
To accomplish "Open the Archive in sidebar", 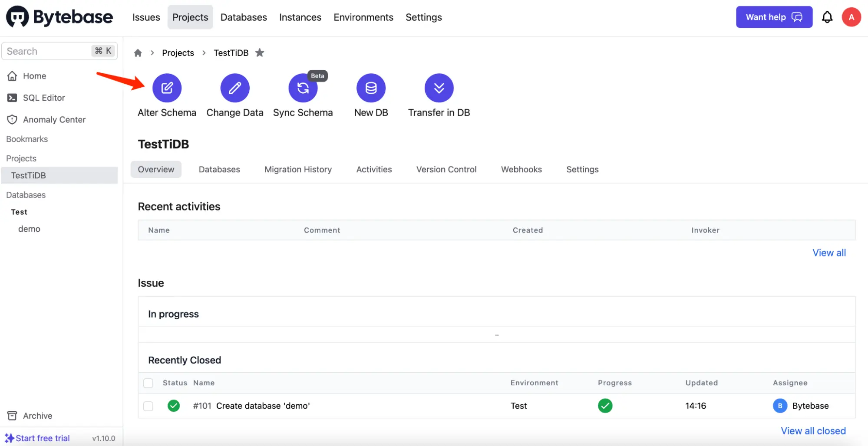I will click(30, 416).
